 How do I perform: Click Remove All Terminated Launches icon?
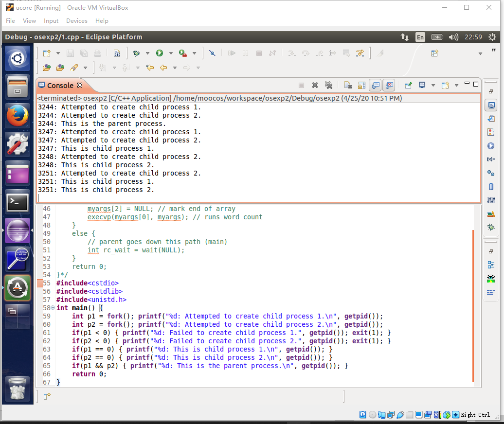pyautogui.click(x=328, y=85)
